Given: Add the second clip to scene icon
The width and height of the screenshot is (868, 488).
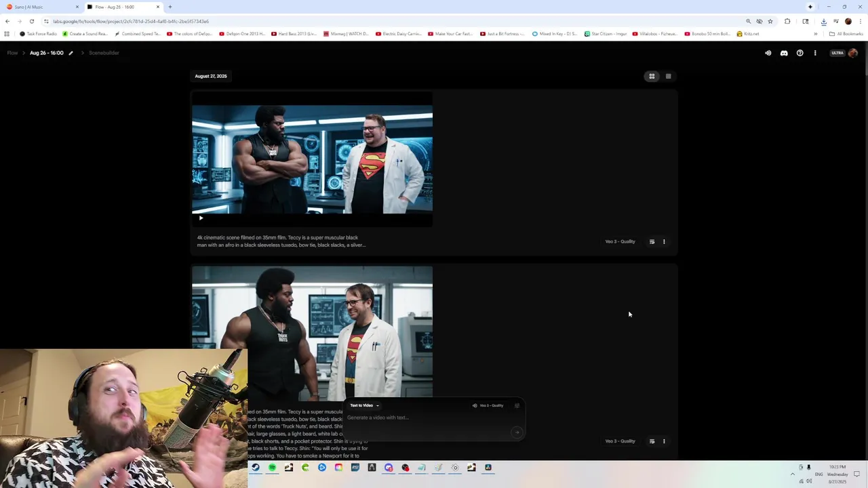Looking at the screenshot, I should click(652, 441).
